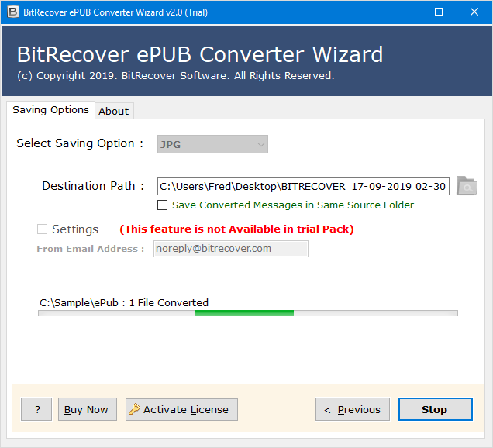The width and height of the screenshot is (493, 448).
Task: Expand the JPG saving option dropdown
Action: click(x=212, y=144)
